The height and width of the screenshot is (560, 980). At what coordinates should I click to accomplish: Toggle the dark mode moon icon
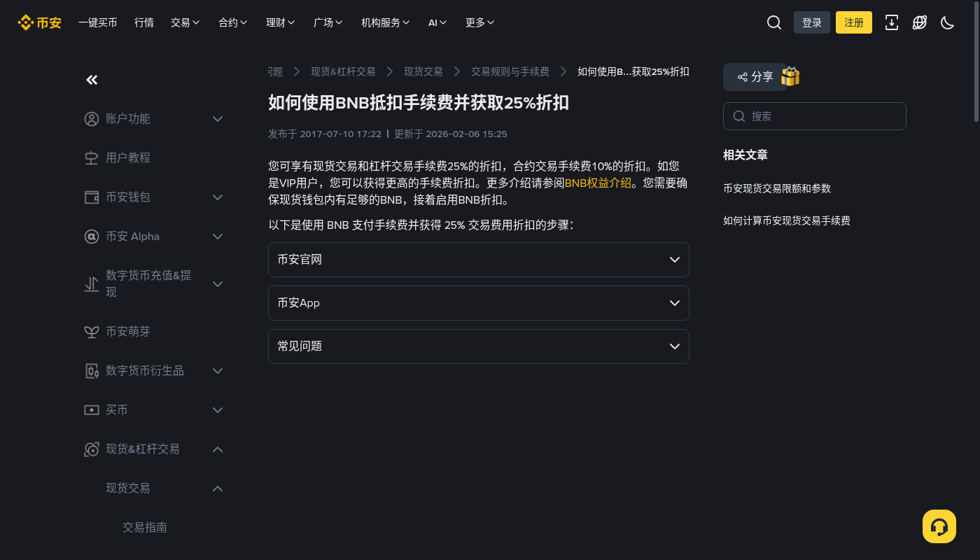coord(948,22)
